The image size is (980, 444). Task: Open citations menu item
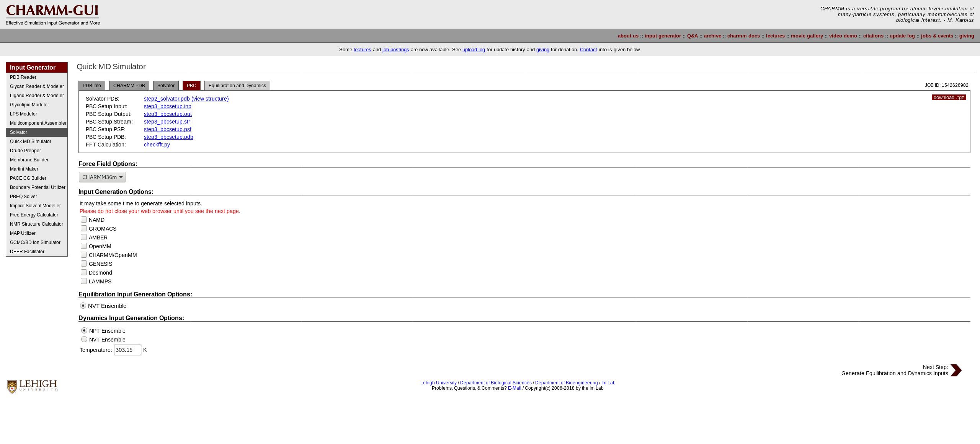[x=873, y=36]
